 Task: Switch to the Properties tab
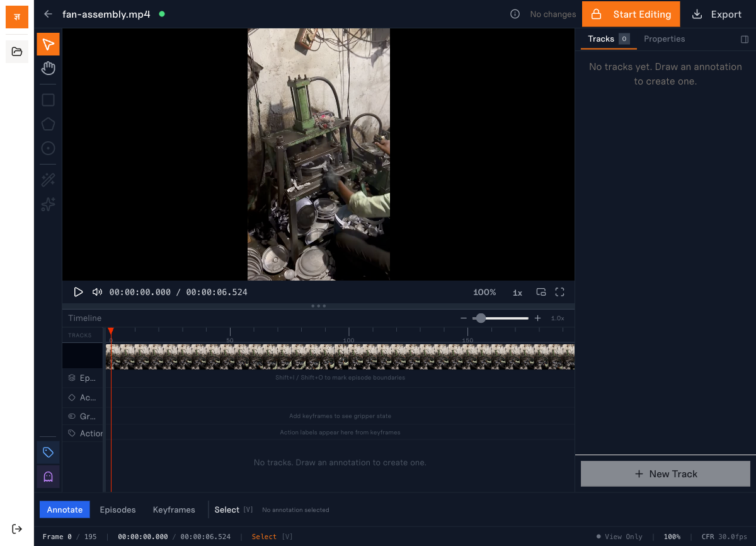[x=664, y=38]
